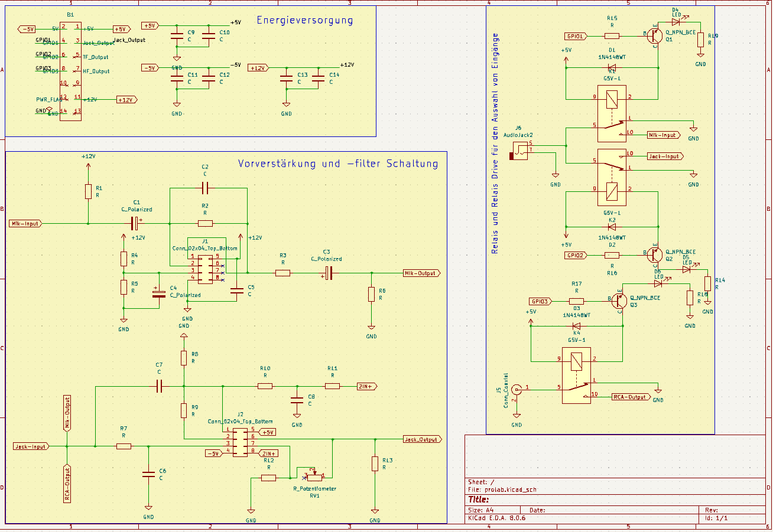Viewport: 773px width, 532px height.
Task: Click the RCA-Output label beside the bottom relay
Action: pos(631,397)
